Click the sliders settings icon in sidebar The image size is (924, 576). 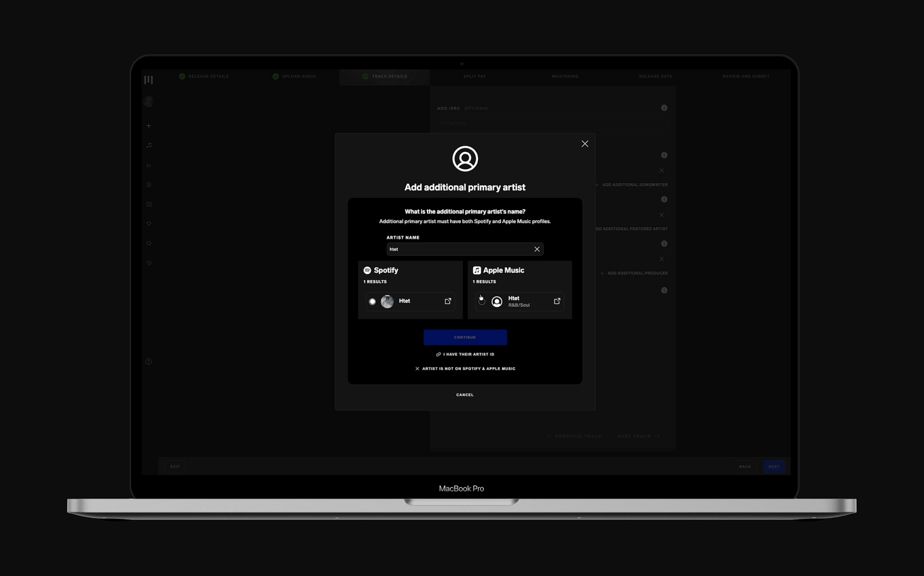[x=149, y=204]
